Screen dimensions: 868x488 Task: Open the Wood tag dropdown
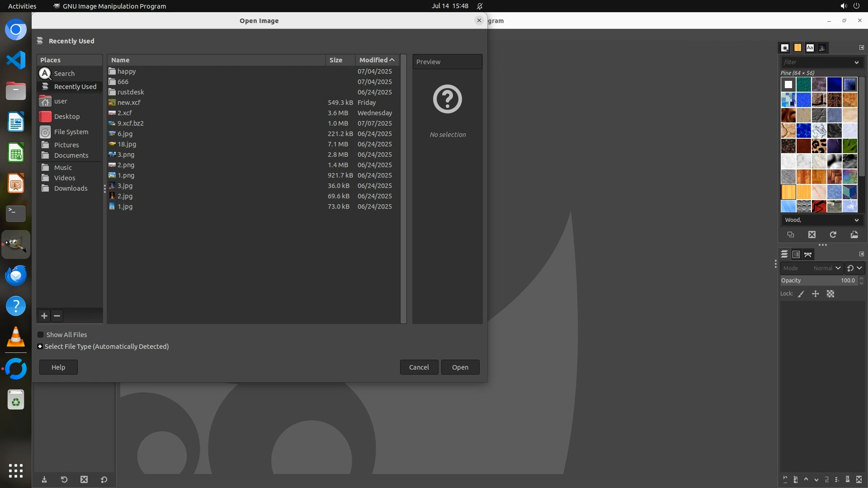[x=856, y=220]
